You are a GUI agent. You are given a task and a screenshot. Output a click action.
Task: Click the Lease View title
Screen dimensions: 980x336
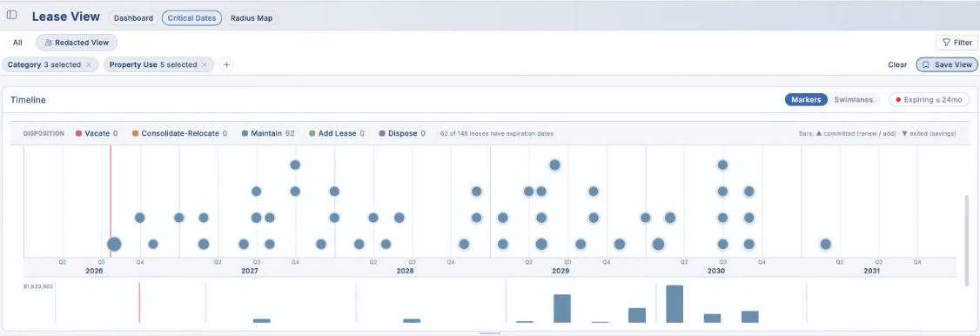(65, 17)
